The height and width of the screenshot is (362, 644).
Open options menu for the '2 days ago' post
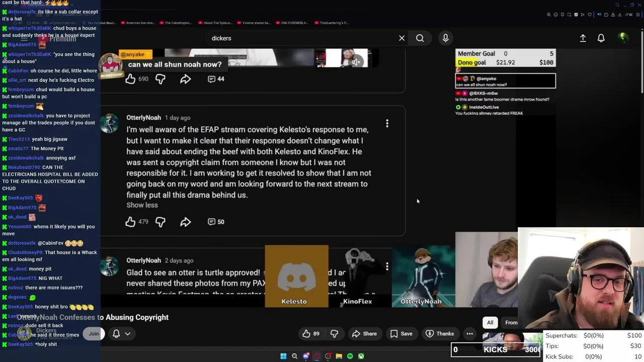(387, 266)
